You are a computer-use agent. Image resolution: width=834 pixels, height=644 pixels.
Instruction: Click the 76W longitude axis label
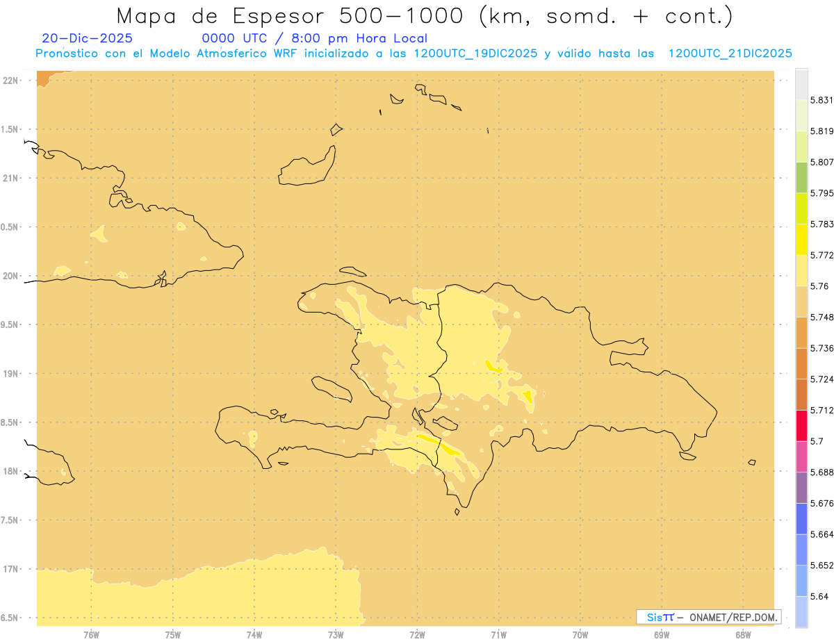tap(91, 634)
